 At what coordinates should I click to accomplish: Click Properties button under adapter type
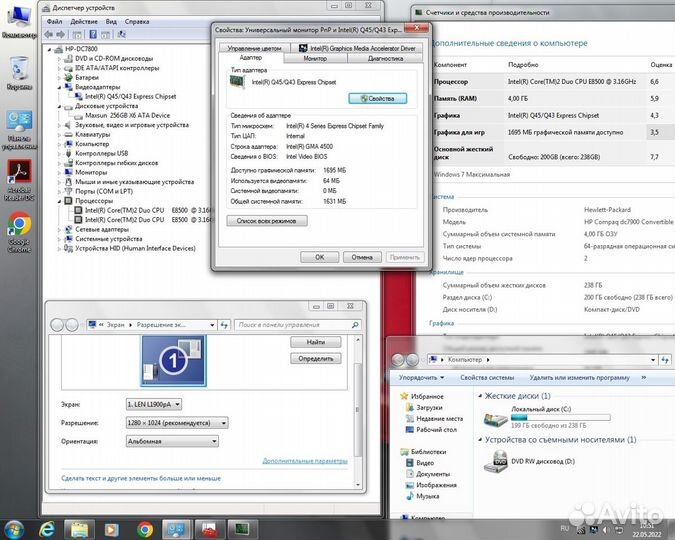tap(378, 99)
